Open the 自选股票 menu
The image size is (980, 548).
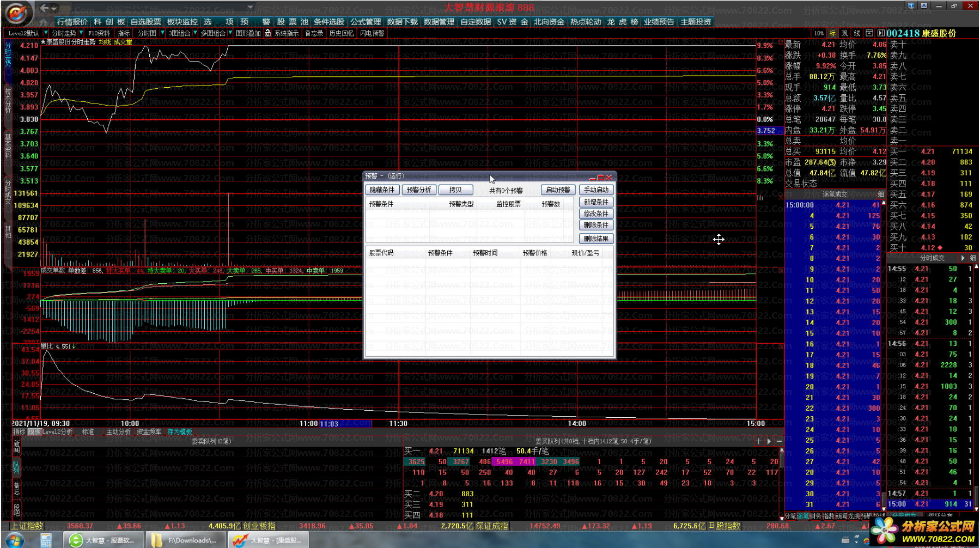click(145, 22)
